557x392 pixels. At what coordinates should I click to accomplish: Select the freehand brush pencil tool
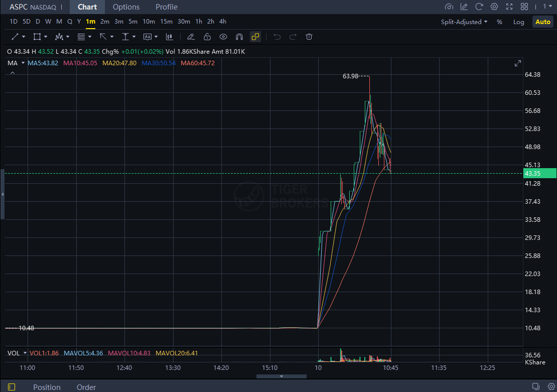[191, 37]
